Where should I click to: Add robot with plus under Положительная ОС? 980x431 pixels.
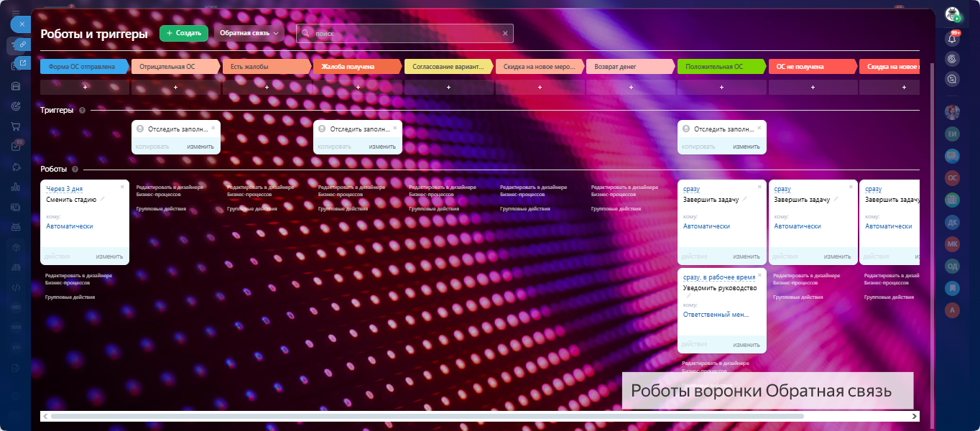coord(722,87)
